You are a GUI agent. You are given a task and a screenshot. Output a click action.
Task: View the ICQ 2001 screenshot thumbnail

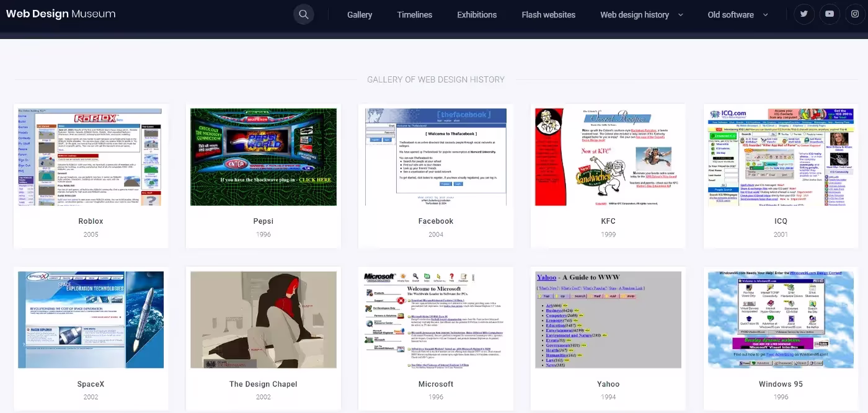(781, 157)
